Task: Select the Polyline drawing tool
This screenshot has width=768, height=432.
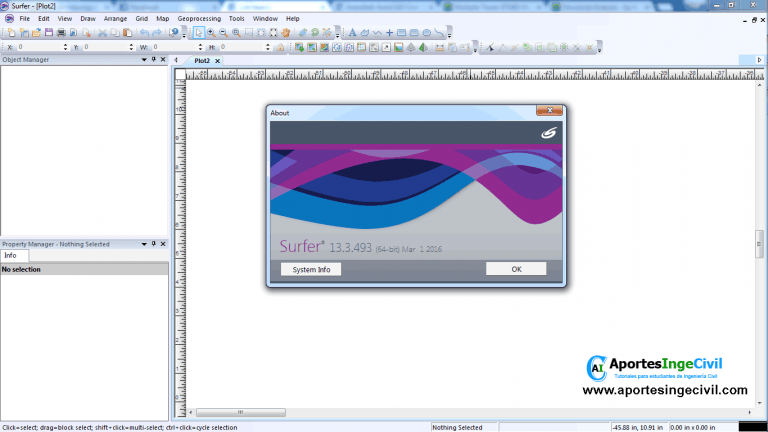Action: (377, 33)
